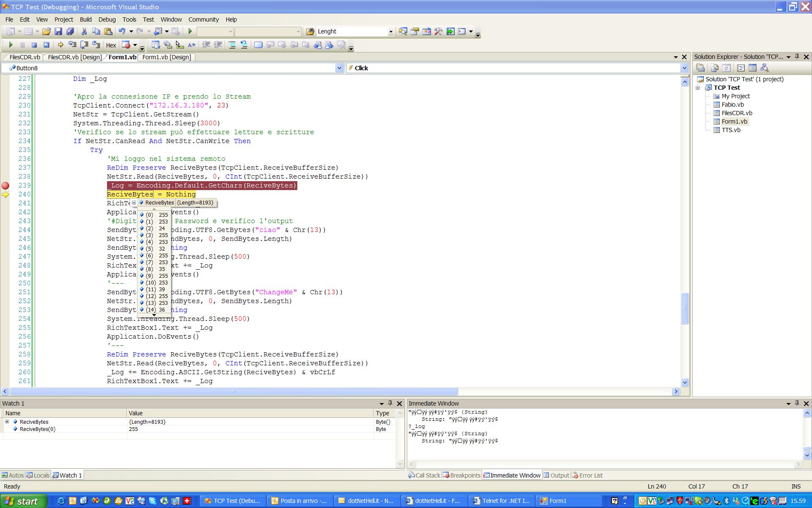Open Properties Window toolbar icon
Viewport: 812px width, 508px height.
point(414,31)
